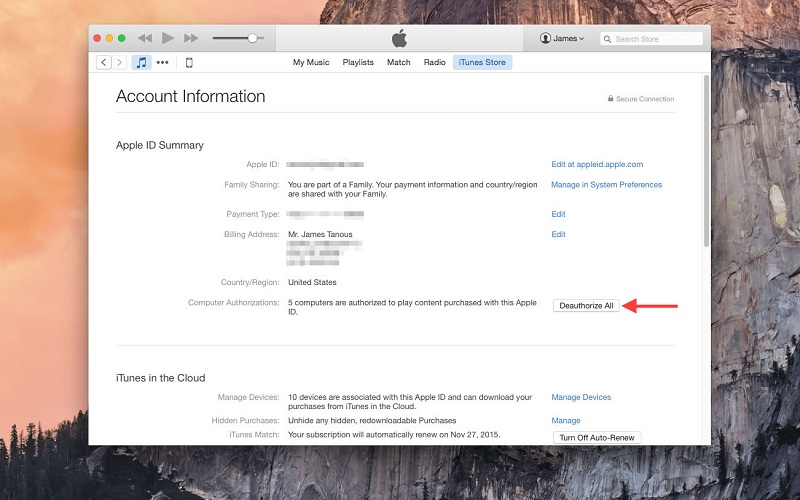Click the yellow minimize window button

(x=109, y=38)
